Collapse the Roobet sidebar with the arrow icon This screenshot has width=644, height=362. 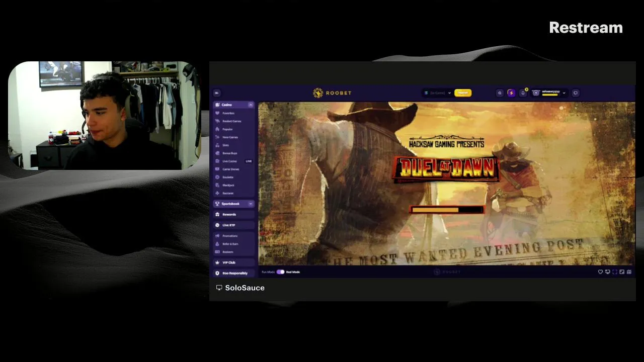[217, 93]
